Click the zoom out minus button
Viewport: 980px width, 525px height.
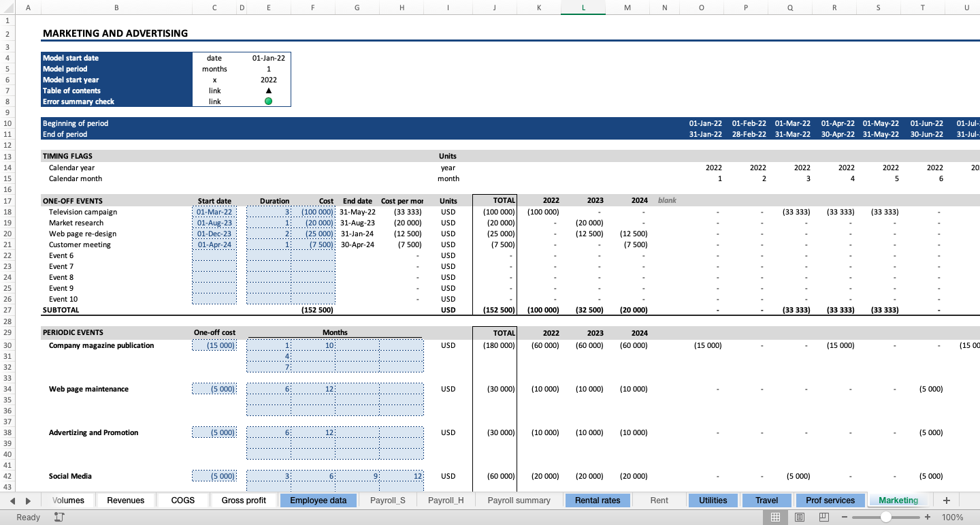click(844, 518)
